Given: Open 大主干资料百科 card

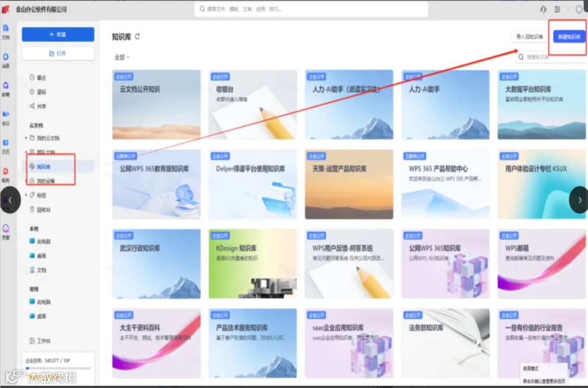Looking at the screenshot, I should (156, 343).
